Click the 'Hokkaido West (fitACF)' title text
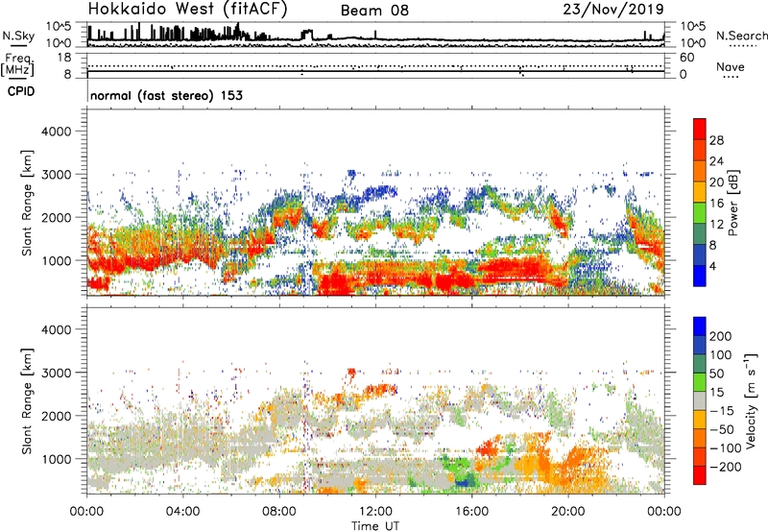Viewport: 768px width, 532px height. [x=187, y=10]
